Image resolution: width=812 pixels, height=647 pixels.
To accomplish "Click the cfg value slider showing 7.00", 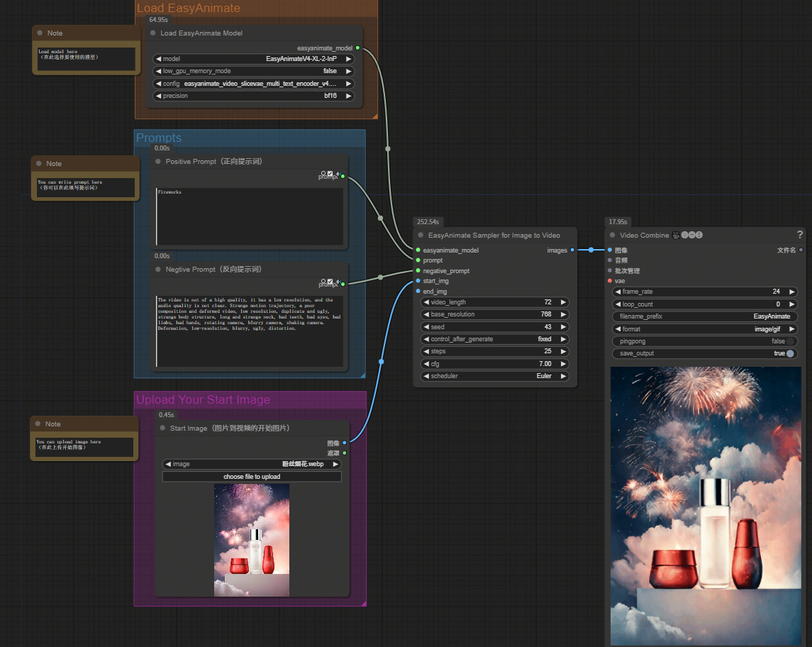I will [x=494, y=363].
